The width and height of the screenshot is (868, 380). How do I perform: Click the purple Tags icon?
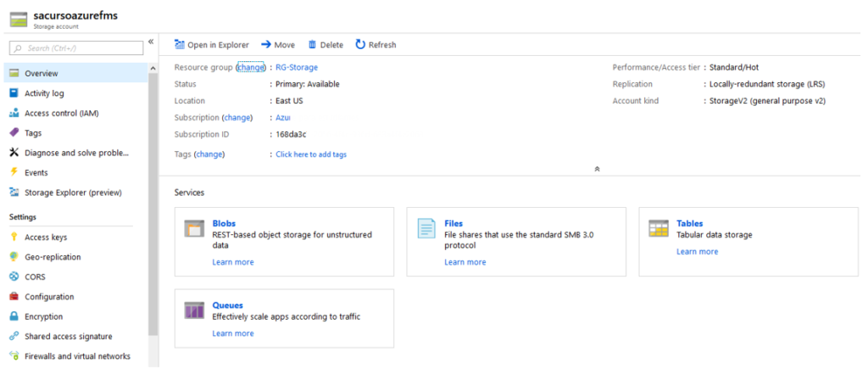click(x=14, y=133)
